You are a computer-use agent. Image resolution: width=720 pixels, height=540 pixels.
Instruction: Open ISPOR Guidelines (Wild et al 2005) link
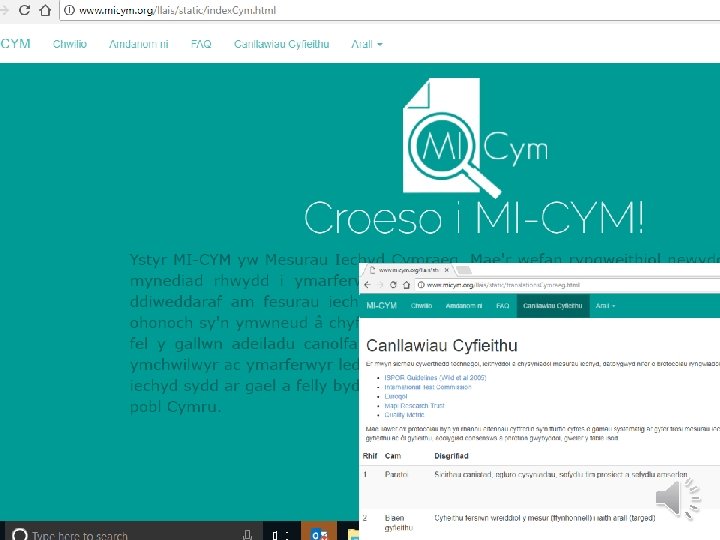[x=435, y=377]
